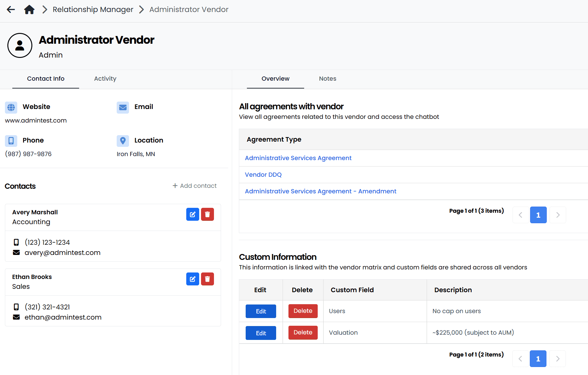Go to next agreements page
This screenshot has width=588, height=375.
point(558,215)
